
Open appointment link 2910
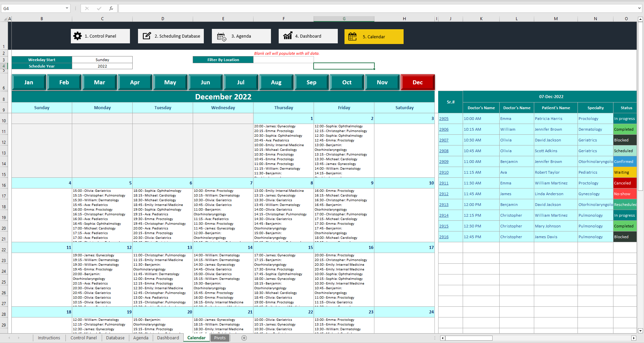coord(444,172)
